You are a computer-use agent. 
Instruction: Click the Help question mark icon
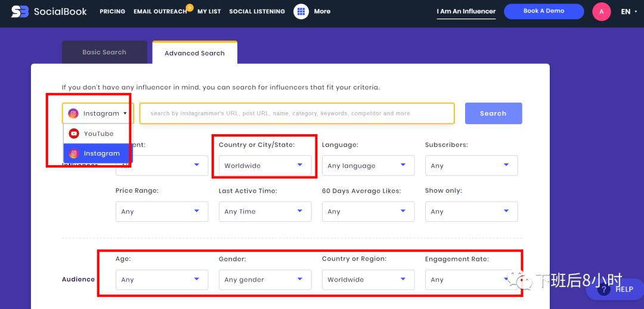(x=603, y=289)
